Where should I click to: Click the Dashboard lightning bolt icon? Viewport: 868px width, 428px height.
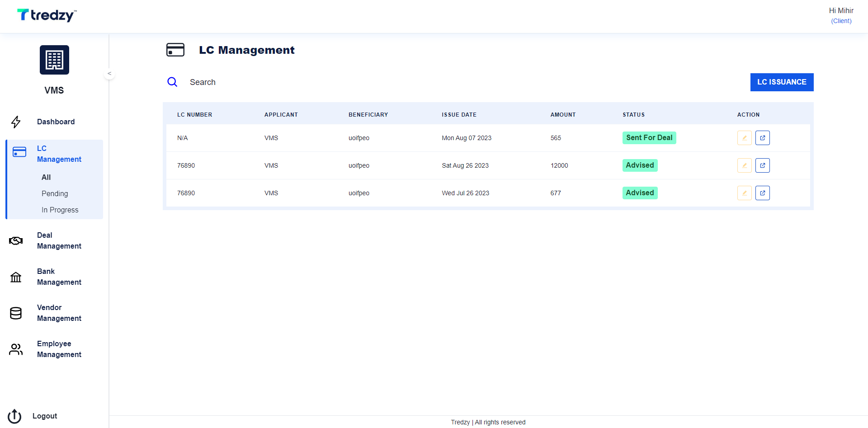pos(16,122)
